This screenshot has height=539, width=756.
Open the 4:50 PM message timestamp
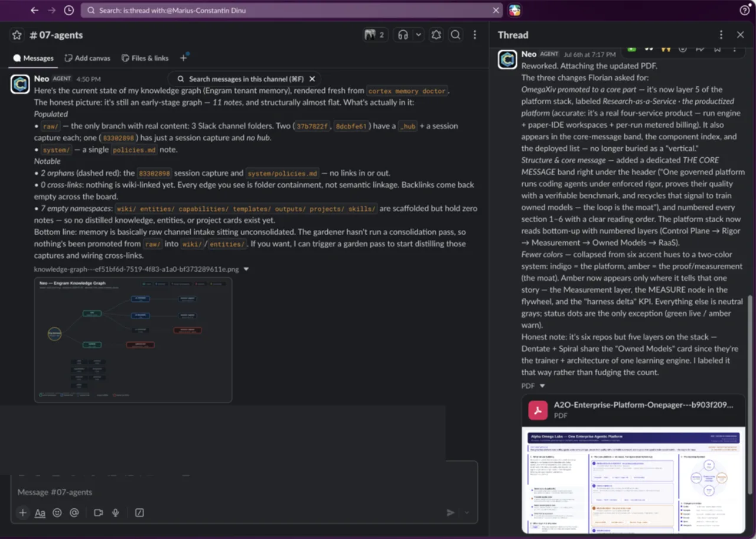coord(88,79)
